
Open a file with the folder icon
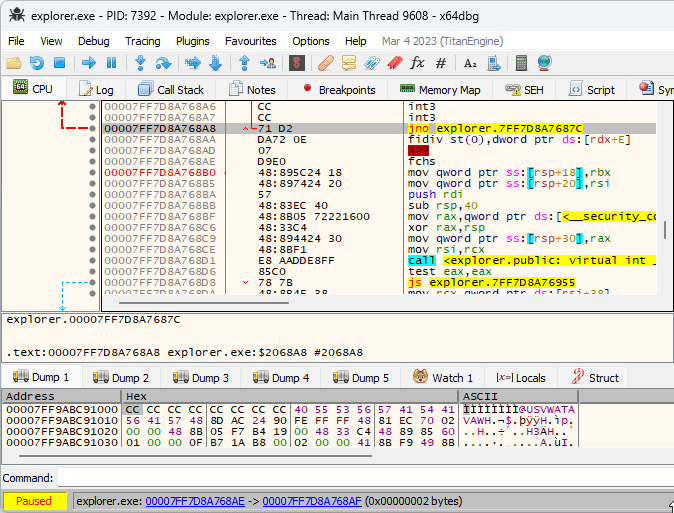14,63
